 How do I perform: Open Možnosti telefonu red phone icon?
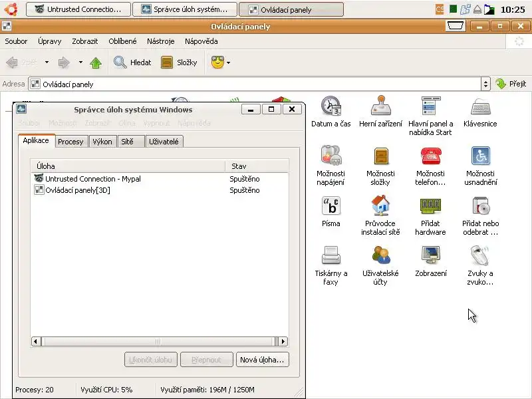[x=430, y=156]
